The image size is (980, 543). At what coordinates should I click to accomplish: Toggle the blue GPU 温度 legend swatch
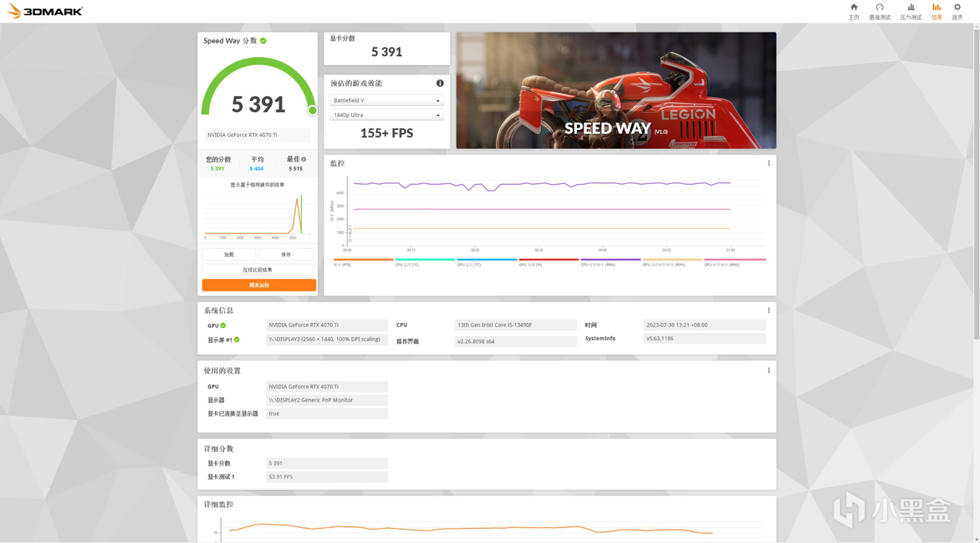(487, 260)
